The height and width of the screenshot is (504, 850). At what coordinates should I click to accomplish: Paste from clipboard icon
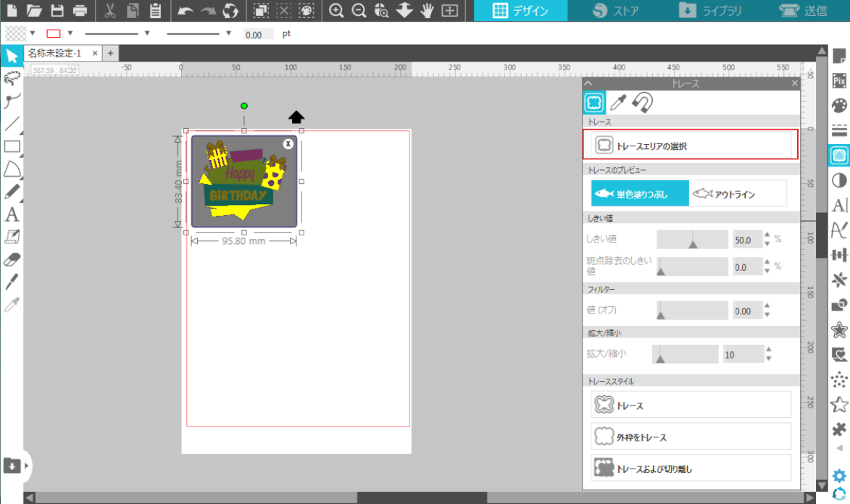(x=155, y=10)
